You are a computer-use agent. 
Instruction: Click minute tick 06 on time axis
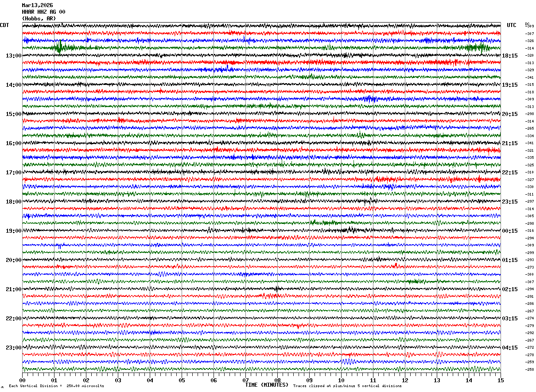pyautogui.click(x=214, y=380)
